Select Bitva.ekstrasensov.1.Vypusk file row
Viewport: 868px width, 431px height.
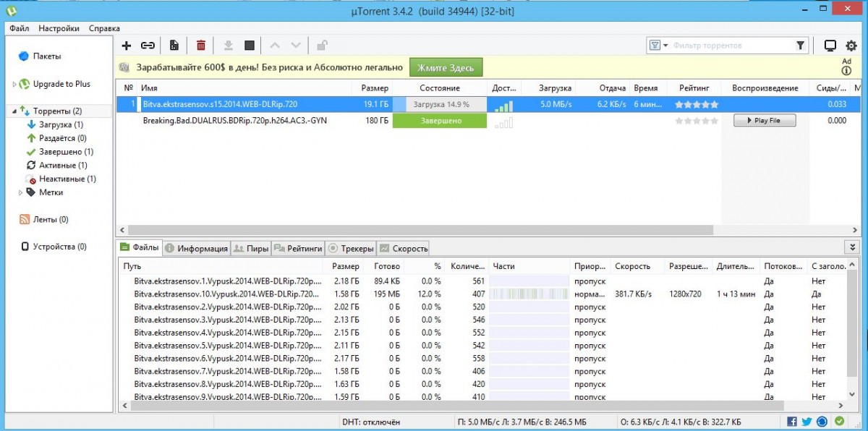pyautogui.click(x=482, y=281)
